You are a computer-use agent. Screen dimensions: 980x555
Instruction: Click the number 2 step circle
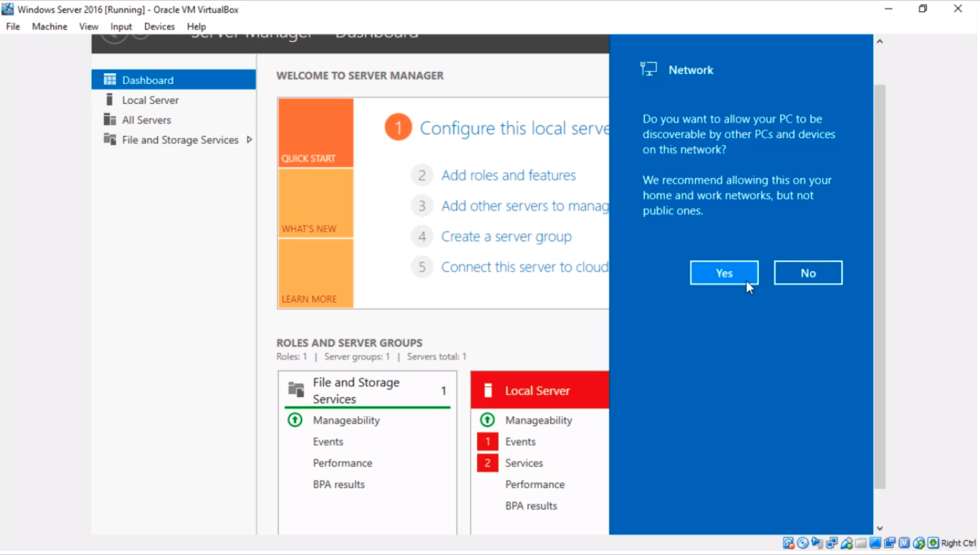pos(422,175)
